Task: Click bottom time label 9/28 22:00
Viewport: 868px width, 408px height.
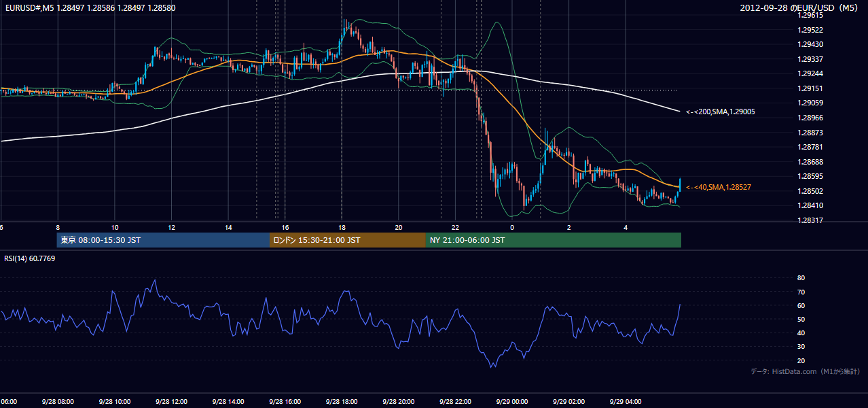Action: point(455,402)
